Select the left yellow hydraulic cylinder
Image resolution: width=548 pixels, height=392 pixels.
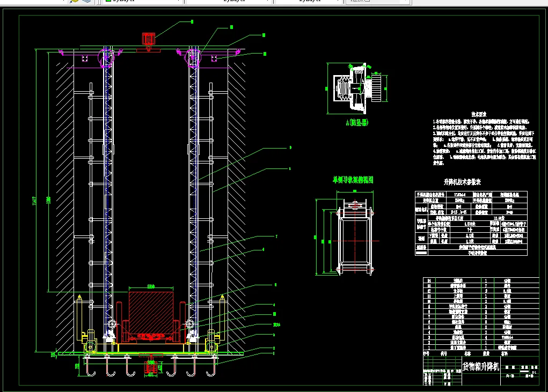pyautogui.click(x=79, y=318)
